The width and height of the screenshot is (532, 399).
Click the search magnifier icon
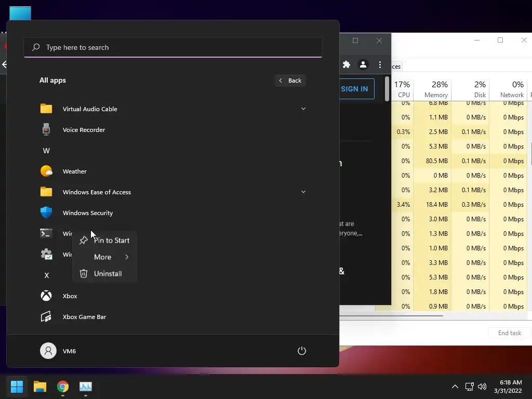[36, 47]
